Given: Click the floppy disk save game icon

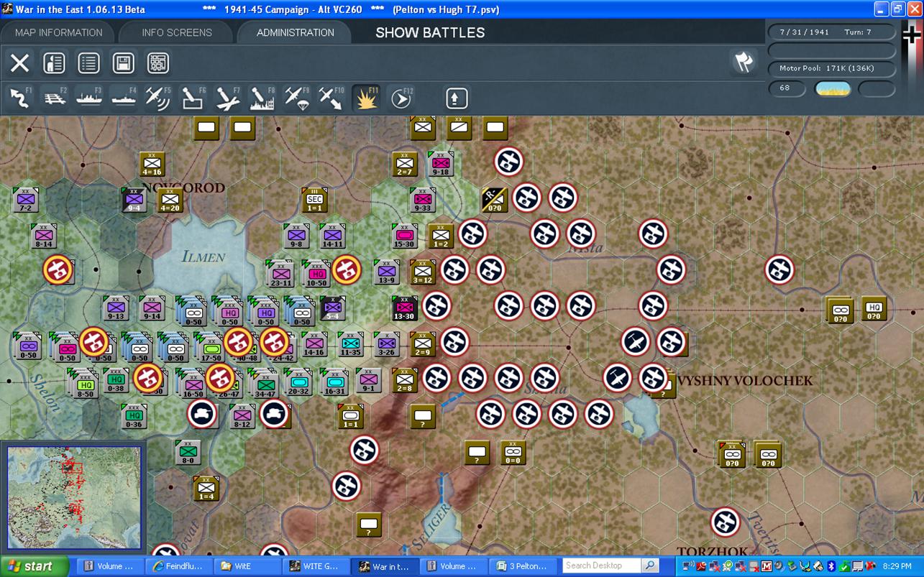Looking at the screenshot, I should pos(124,63).
